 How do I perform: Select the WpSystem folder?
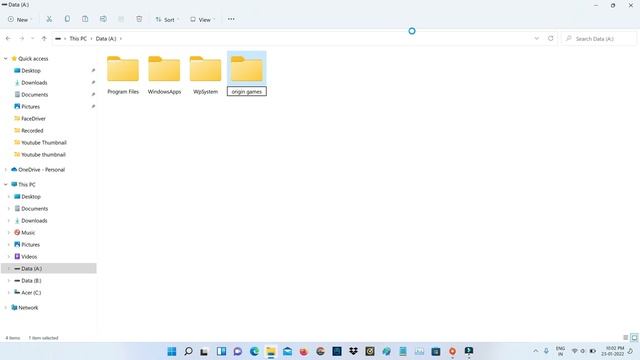click(x=205, y=75)
